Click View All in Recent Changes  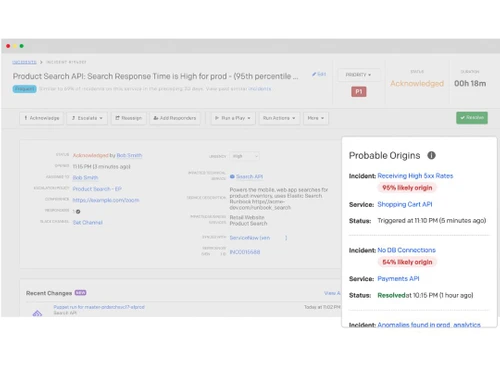[x=332, y=293]
